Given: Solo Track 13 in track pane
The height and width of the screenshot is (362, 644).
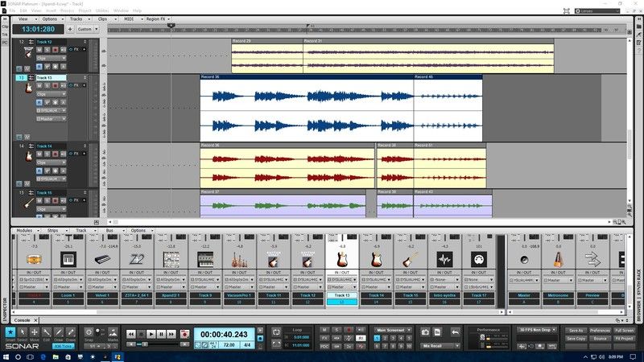Looking at the screenshot, I should click(47, 86).
